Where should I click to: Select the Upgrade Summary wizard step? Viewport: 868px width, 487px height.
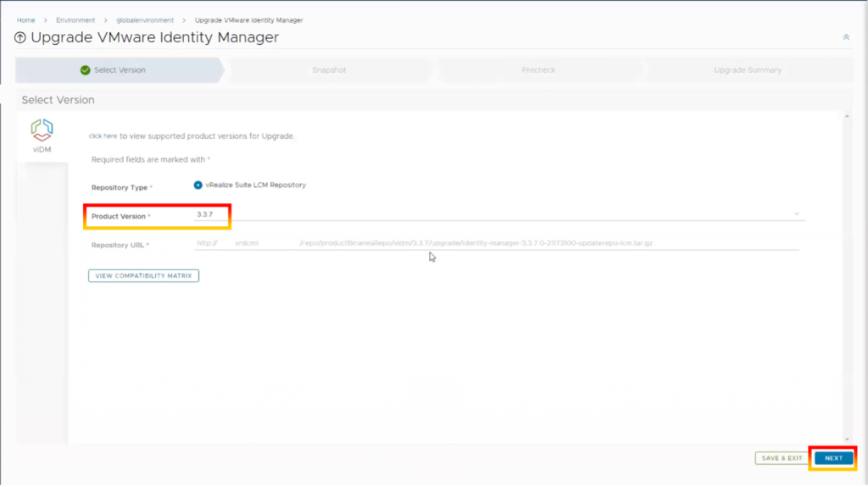[748, 70]
